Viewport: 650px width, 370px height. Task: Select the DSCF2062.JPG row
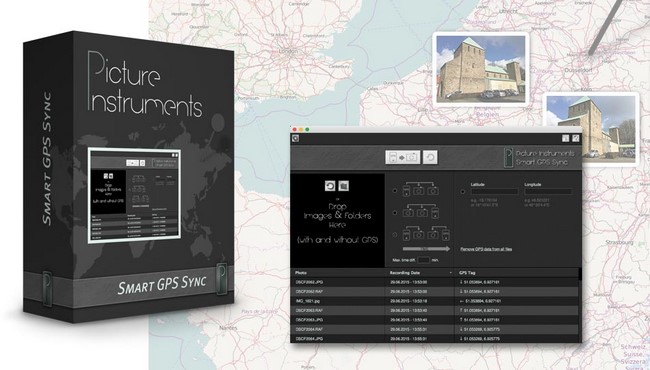tap(434, 282)
